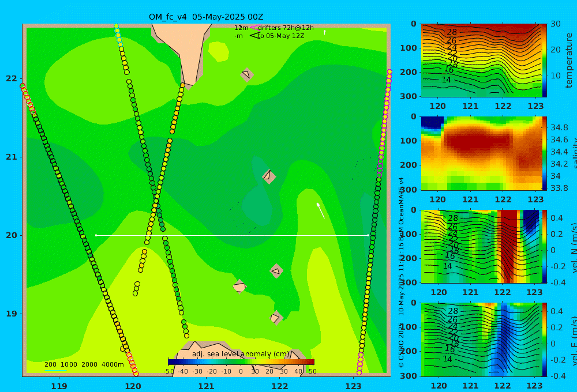
Task: Click the island marker east of Taiwan's tip
Action: click(x=246, y=75)
